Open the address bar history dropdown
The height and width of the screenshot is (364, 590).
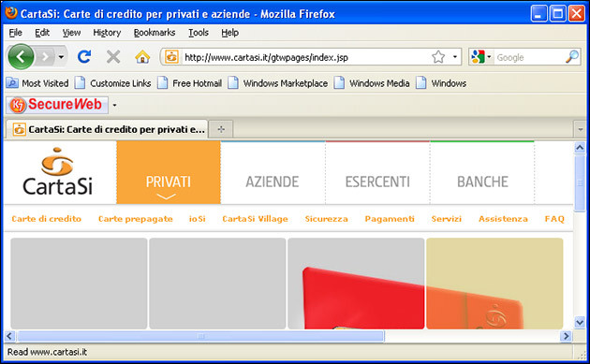pyautogui.click(x=455, y=57)
